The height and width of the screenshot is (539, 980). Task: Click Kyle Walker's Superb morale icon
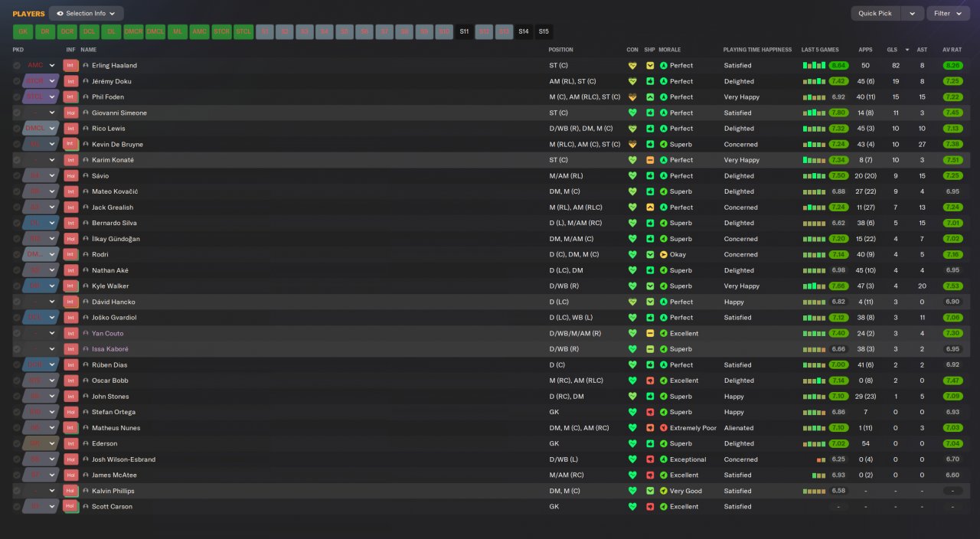[664, 286]
